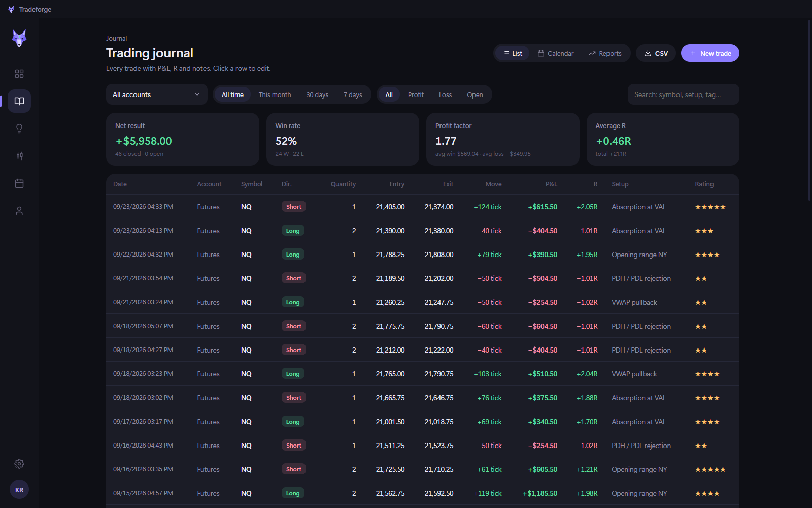The width and height of the screenshot is (812, 508).
Task: Expand the All accounts dropdown
Action: 157,94
